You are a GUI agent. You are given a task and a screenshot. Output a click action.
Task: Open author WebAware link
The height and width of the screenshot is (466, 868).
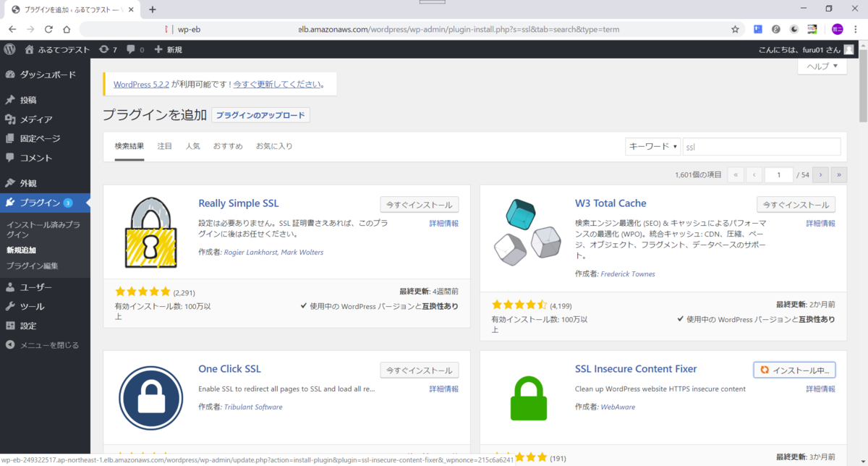click(618, 407)
